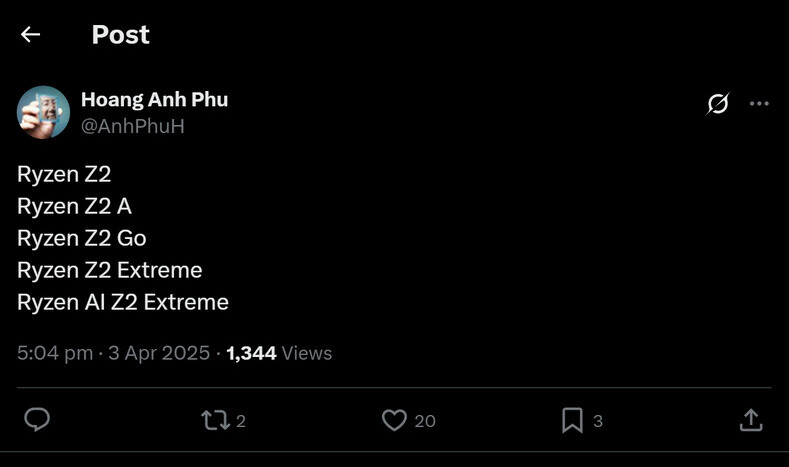Click the 3 Apr 2025 date
The image size is (789, 467).
pyautogui.click(x=159, y=353)
